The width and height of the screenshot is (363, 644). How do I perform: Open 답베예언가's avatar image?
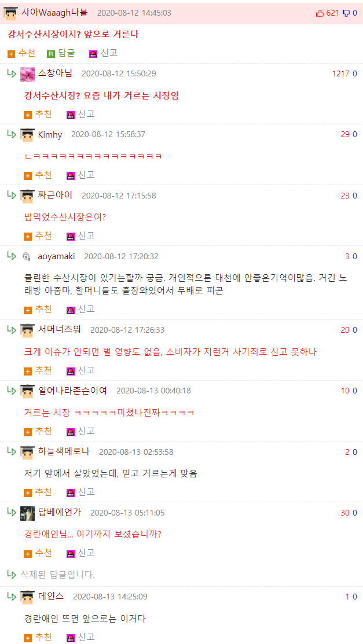point(27,513)
